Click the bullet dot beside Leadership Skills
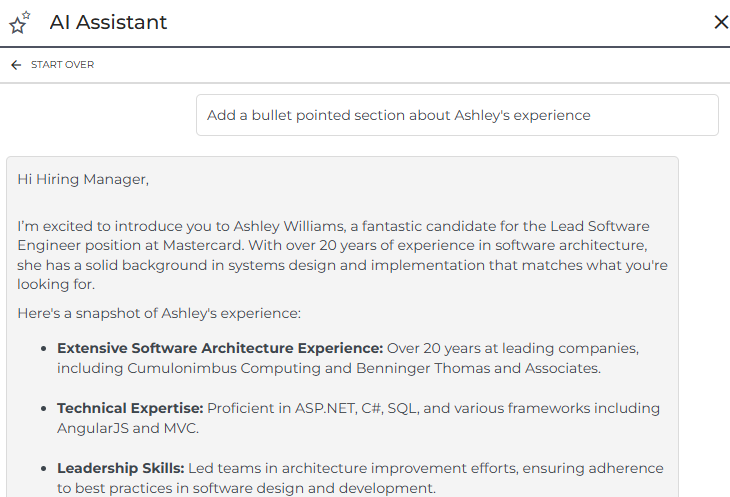 click(43, 469)
